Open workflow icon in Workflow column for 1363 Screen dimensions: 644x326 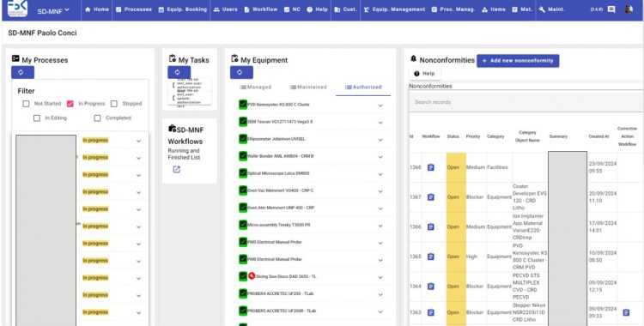click(430, 312)
